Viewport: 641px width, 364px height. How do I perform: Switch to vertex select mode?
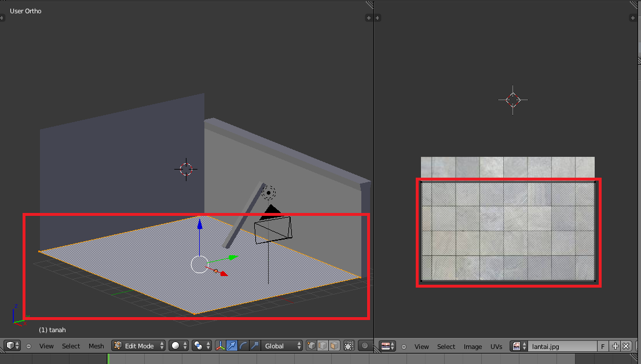pos(312,345)
